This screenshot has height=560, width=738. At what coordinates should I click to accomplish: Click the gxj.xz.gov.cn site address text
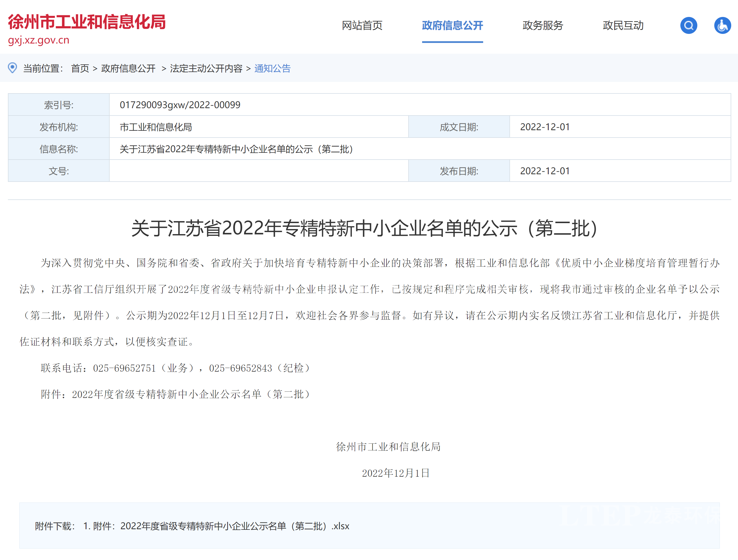click(39, 40)
